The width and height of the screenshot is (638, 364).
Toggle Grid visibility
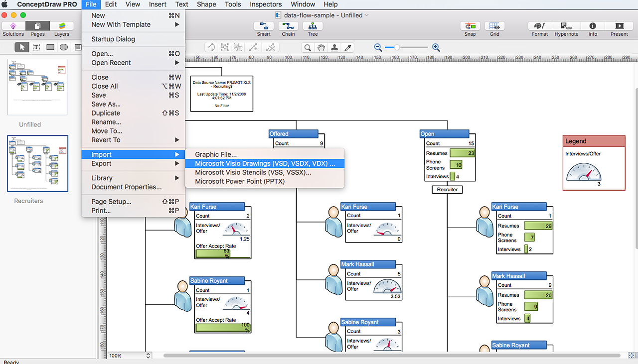click(494, 26)
